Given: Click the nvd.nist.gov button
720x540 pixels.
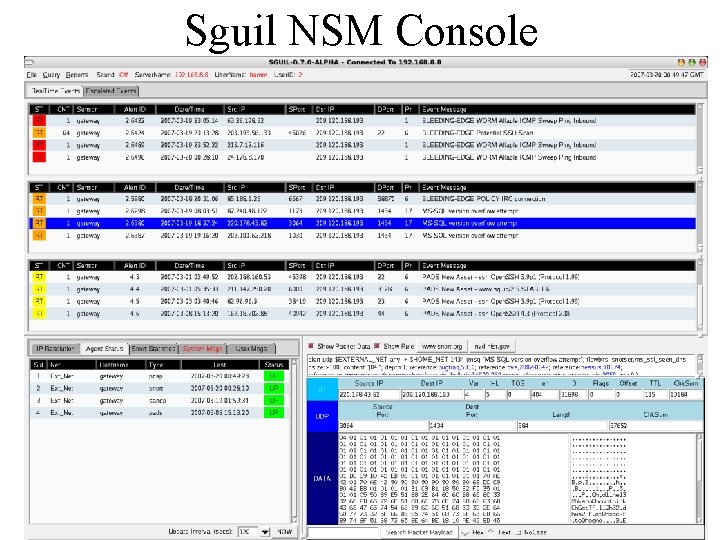Looking at the screenshot, I should pos(492,346).
